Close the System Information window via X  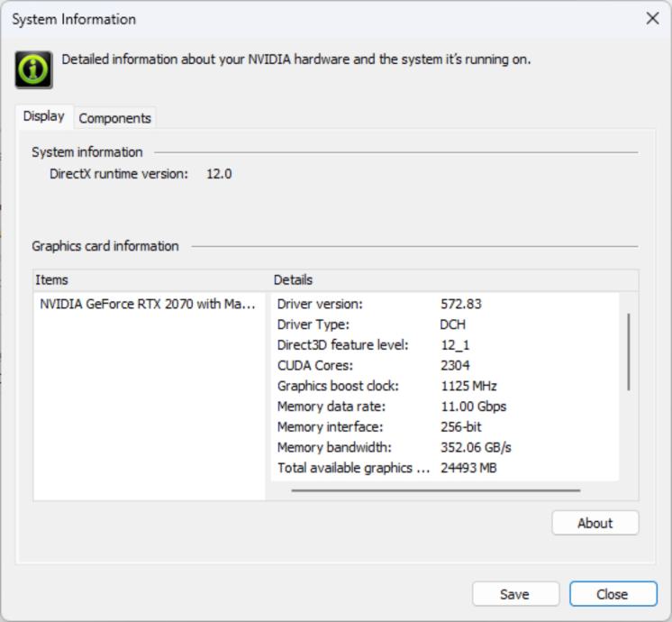click(x=652, y=19)
